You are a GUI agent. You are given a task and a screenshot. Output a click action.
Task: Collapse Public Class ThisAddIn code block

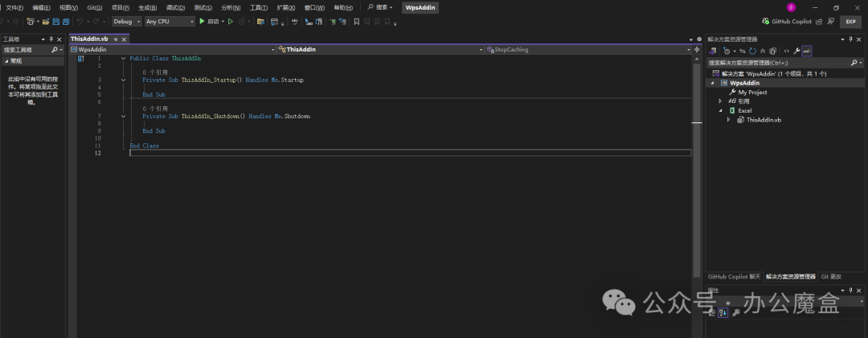[124, 58]
